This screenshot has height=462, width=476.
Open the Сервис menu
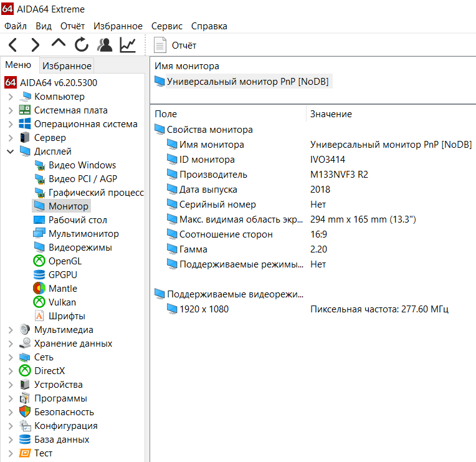click(x=166, y=26)
